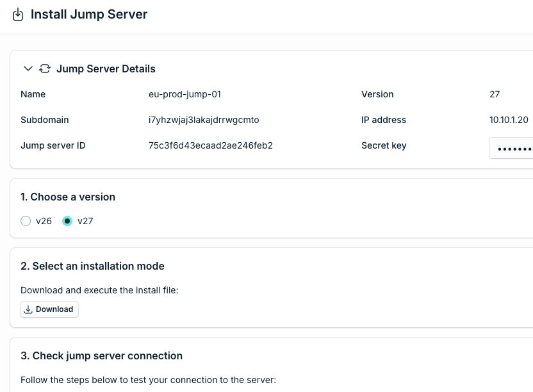
Task: Select the v27 version radio button
Action: (x=67, y=221)
